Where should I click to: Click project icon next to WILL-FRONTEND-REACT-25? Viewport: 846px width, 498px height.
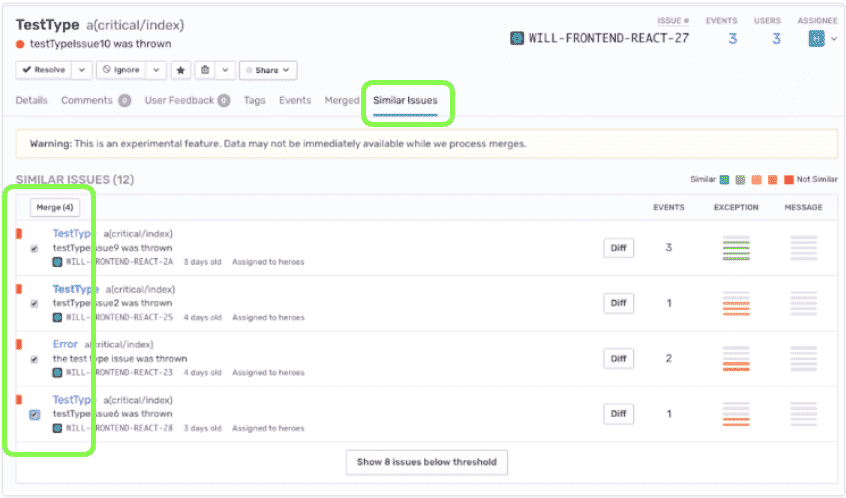[x=58, y=317]
